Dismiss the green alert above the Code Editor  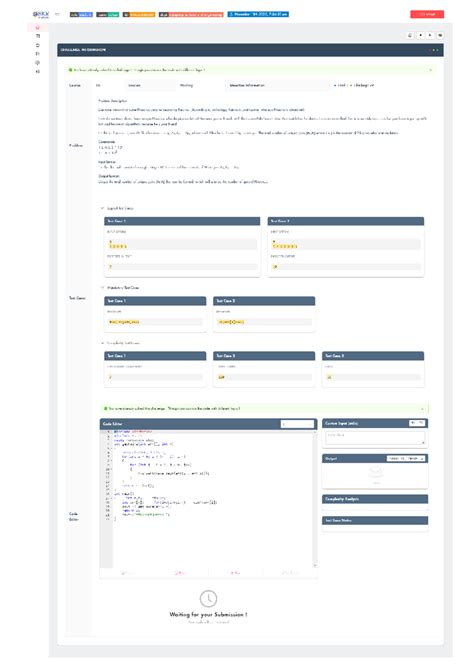click(x=422, y=409)
